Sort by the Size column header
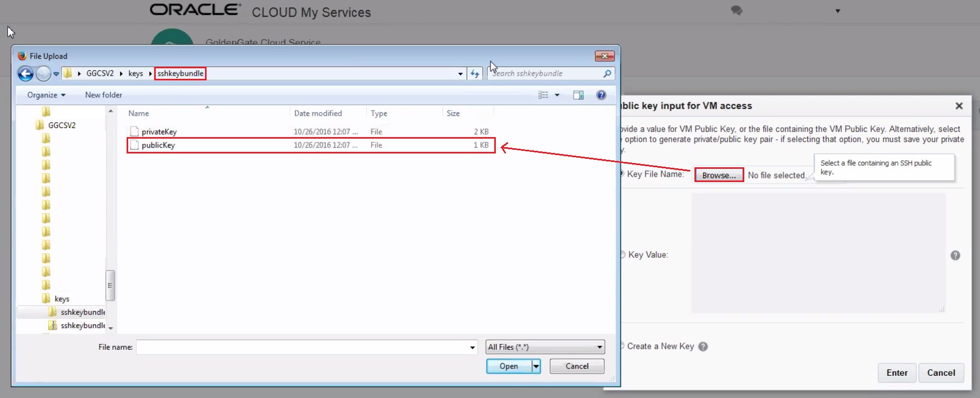 coord(453,113)
